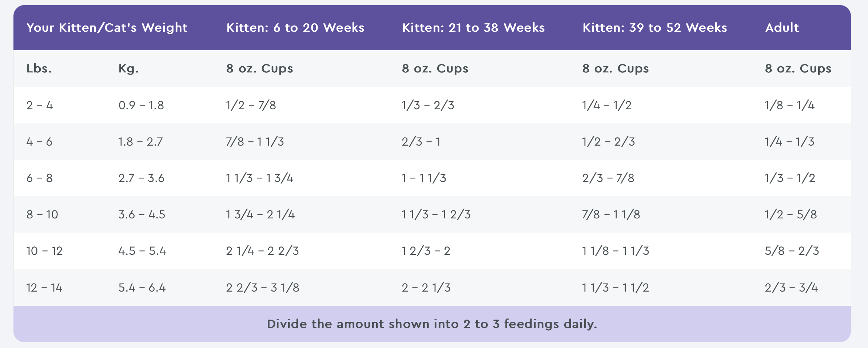868x348 pixels.
Task: Click the 'Kitten: 21 to 38 Weeks' header
Action: pos(473,28)
